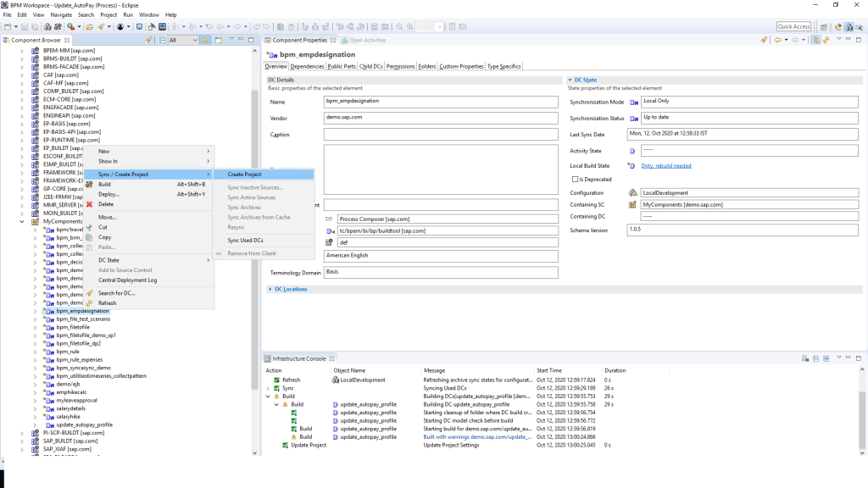868x488 pixels.
Task: Select Create Project in the submenu
Action: coord(264,175)
